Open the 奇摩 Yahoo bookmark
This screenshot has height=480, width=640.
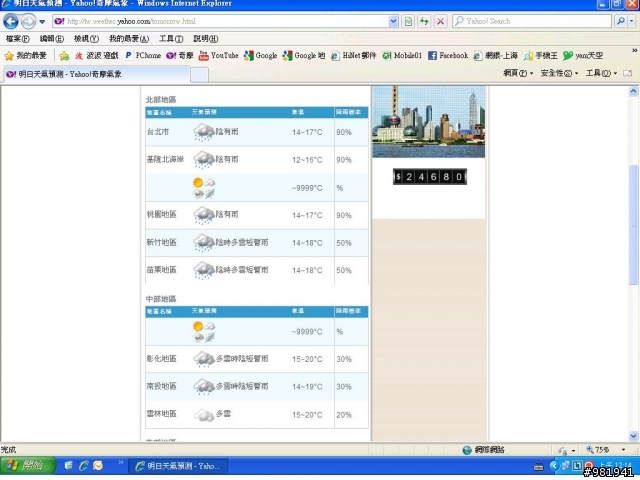tap(180, 56)
